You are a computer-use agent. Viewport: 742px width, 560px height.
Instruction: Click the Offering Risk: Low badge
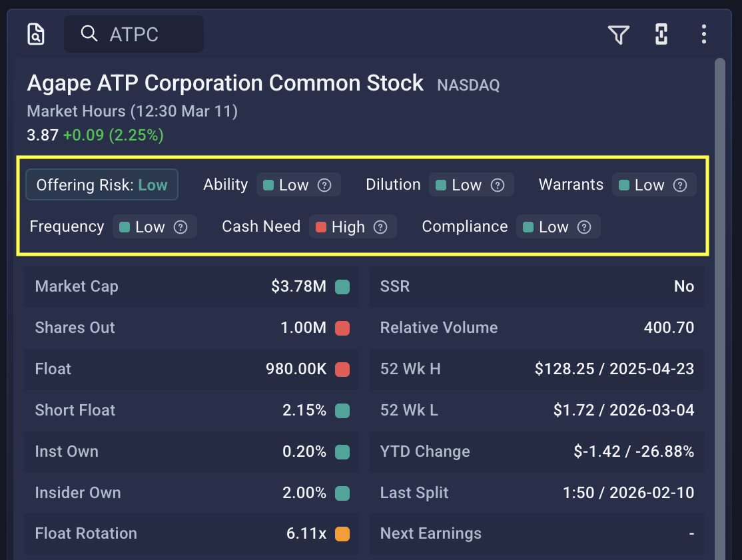click(x=102, y=185)
